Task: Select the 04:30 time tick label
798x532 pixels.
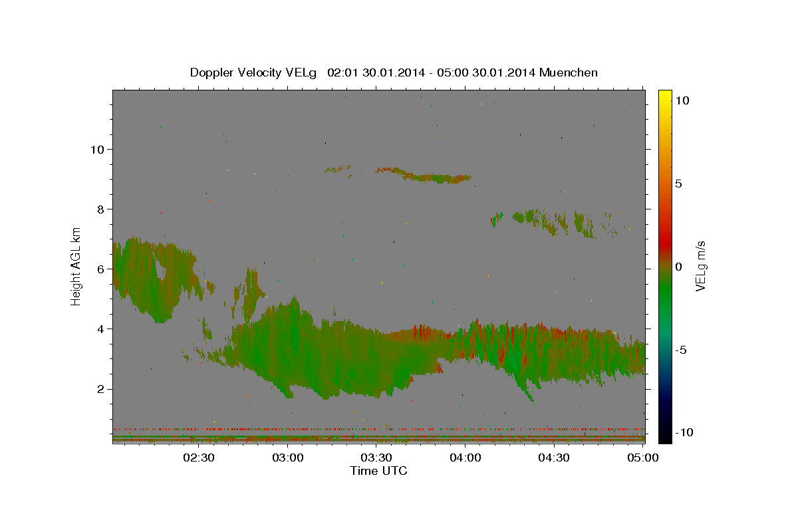Action: (x=554, y=458)
